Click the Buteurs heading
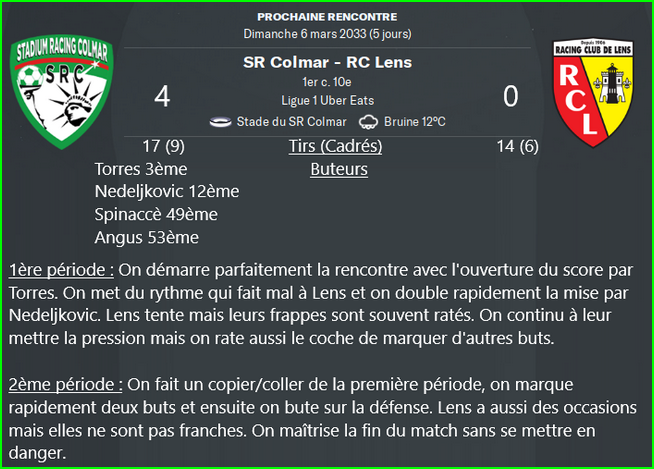 pos(339,169)
